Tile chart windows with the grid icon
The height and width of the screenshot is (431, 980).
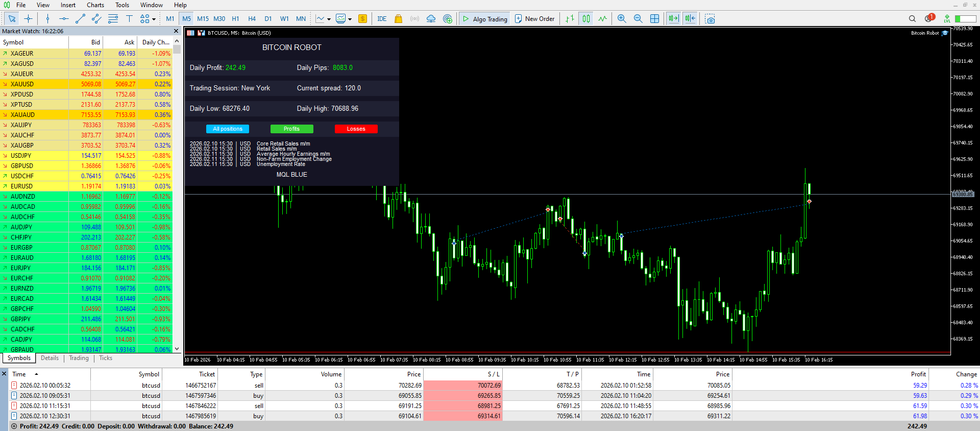tap(654, 19)
